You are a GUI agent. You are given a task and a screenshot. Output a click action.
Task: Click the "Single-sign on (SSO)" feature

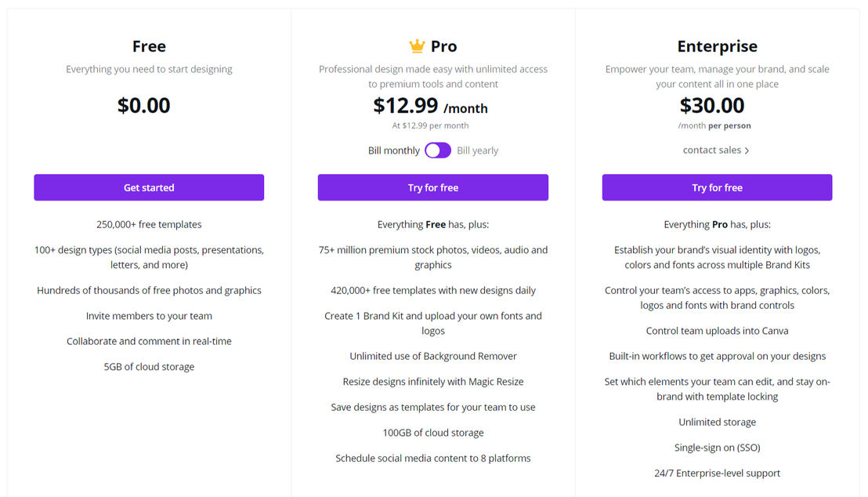tap(717, 448)
